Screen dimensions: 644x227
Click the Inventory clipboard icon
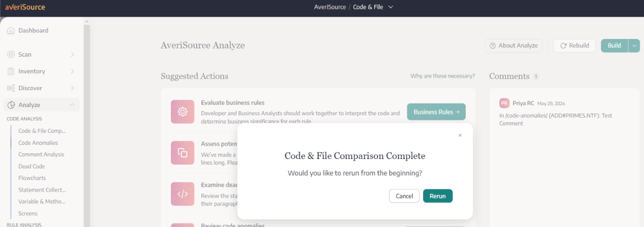(11, 71)
